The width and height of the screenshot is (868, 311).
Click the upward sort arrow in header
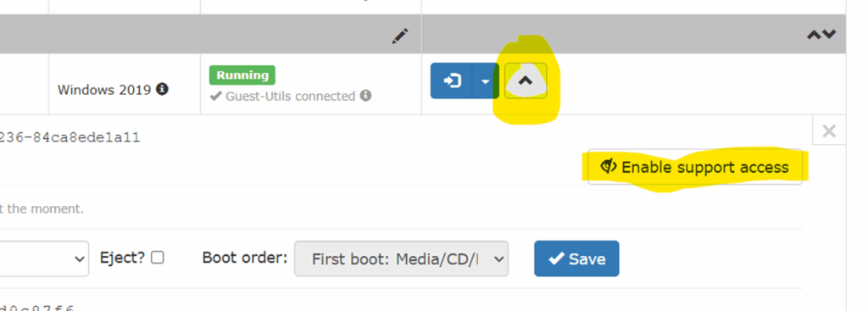[813, 35]
